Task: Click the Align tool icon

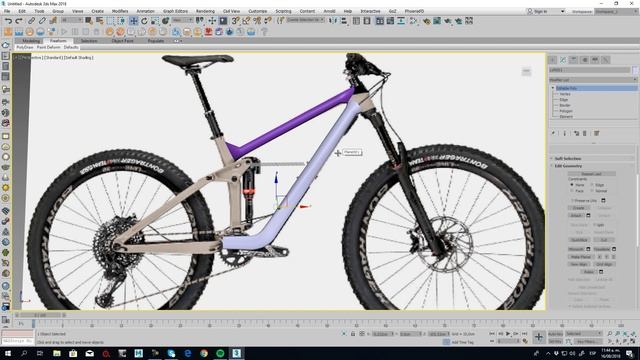Action: (344, 20)
